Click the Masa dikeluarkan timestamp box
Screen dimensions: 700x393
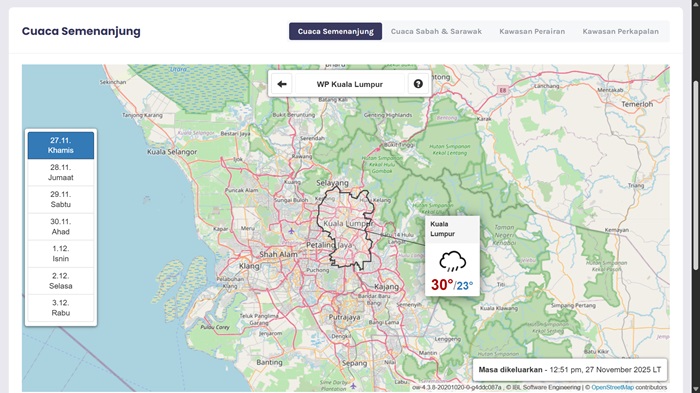[x=570, y=370]
